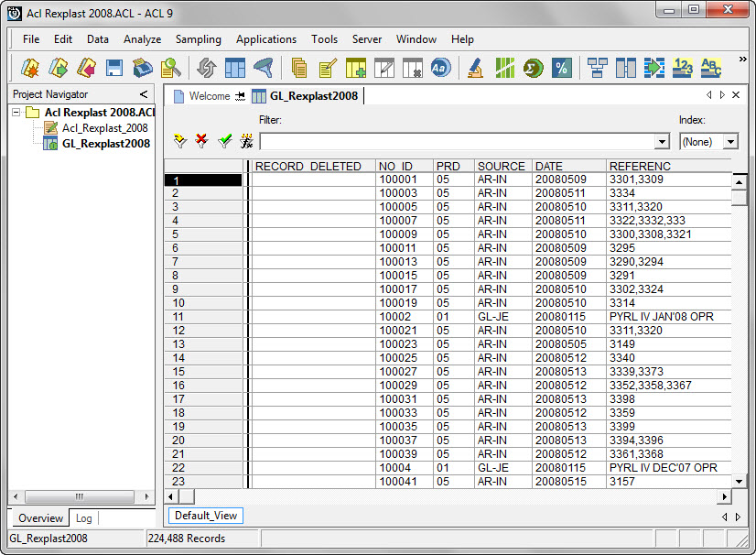Screen dimensions: 756x555
Task: Select the GL_Rexplast2008 view tab
Action: pyautogui.click(x=307, y=96)
